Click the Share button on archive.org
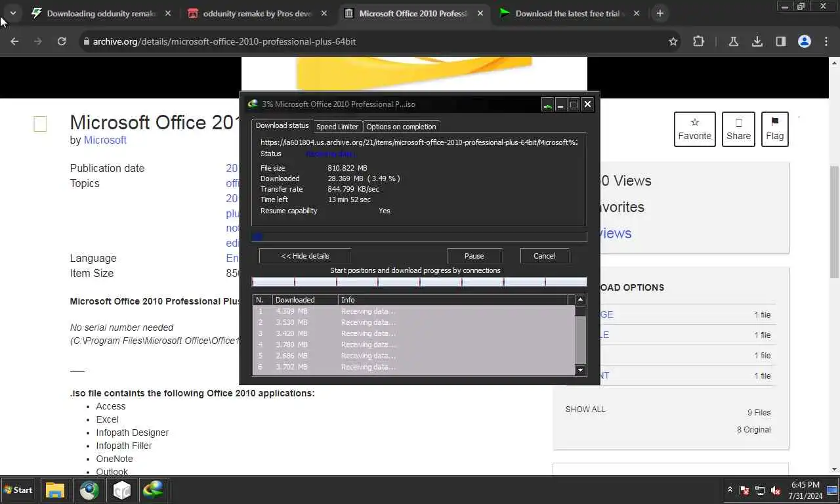This screenshot has height=504, width=840. tap(738, 129)
